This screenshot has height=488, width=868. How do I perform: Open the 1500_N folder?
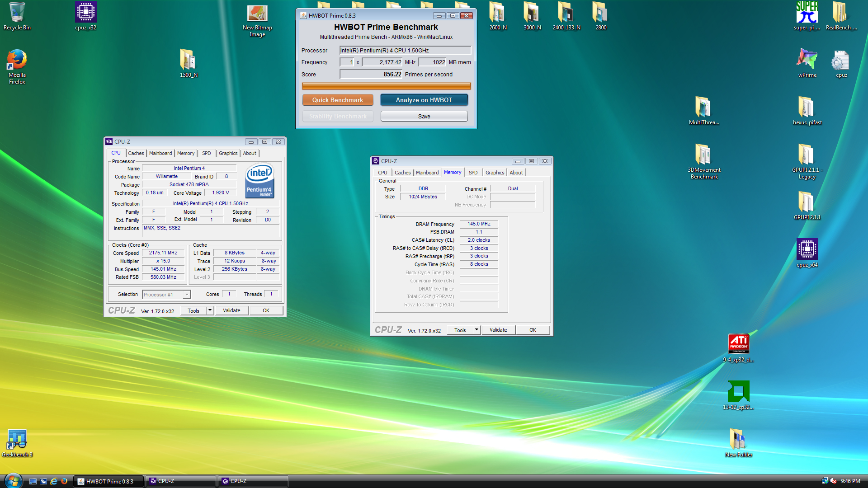[x=189, y=63]
